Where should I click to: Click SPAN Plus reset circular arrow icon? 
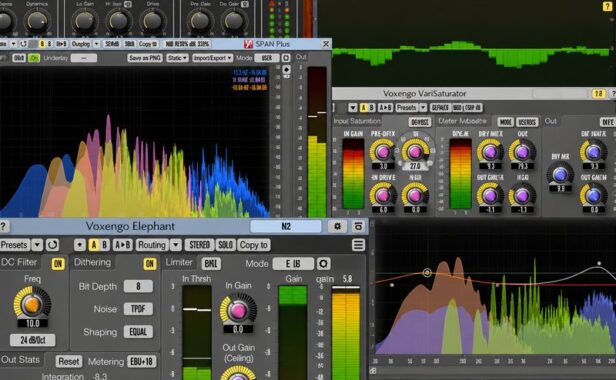point(24,44)
